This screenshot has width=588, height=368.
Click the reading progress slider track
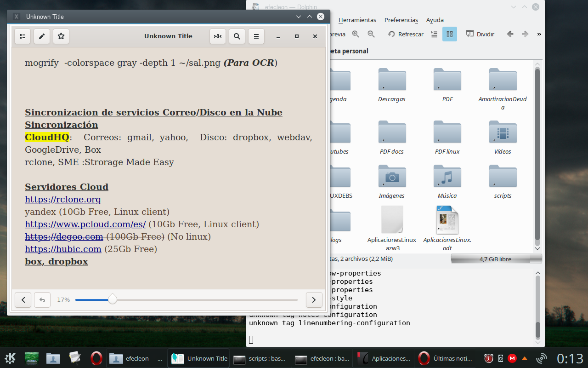tap(187, 300)
